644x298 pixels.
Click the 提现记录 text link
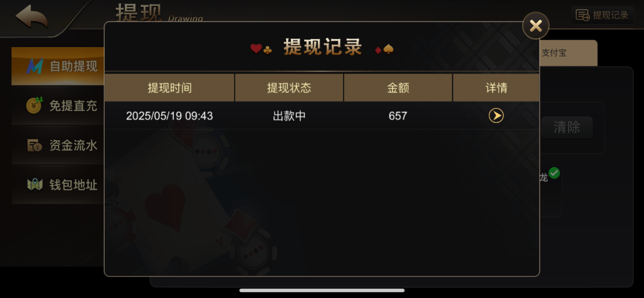[x=611, y=15]
